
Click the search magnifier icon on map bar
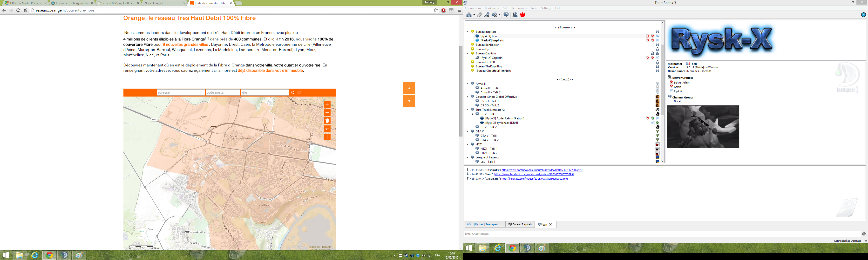click(293, 93)
